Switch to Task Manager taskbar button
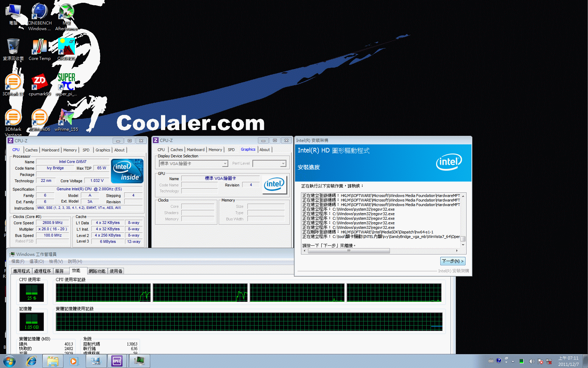 coord(139,361)
